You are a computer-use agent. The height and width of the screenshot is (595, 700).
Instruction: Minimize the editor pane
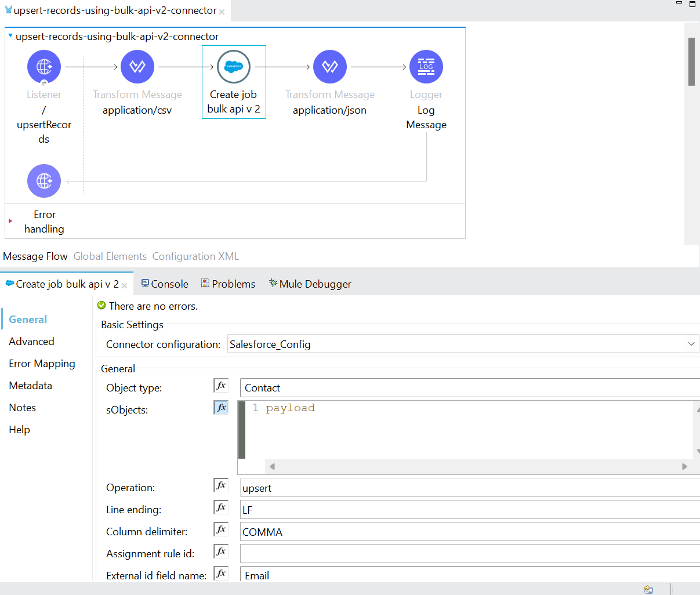[679, 3]
